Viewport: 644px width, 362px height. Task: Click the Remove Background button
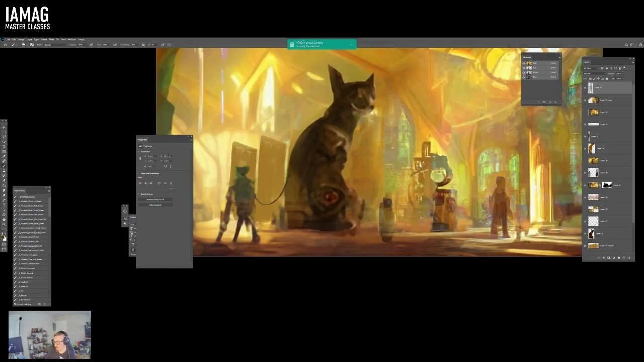click(x=155, y=199)
